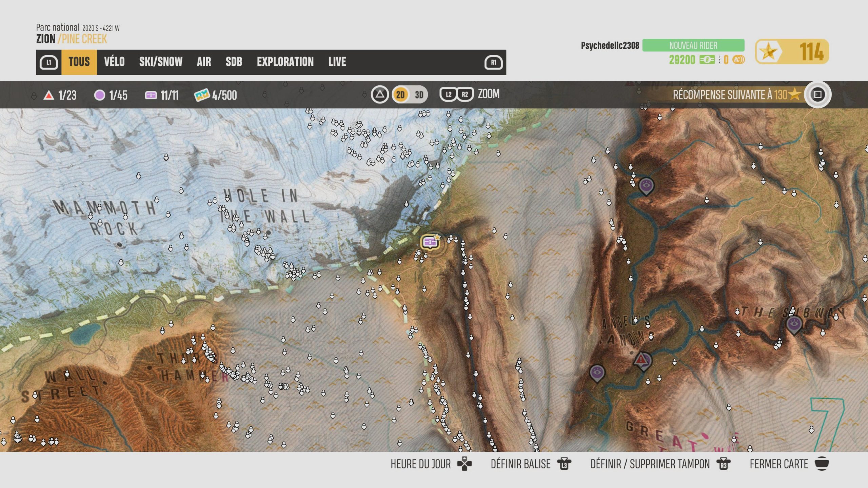
Task: Click the 4/500 collectible counter icon
Action: click(x=202, y=95)
